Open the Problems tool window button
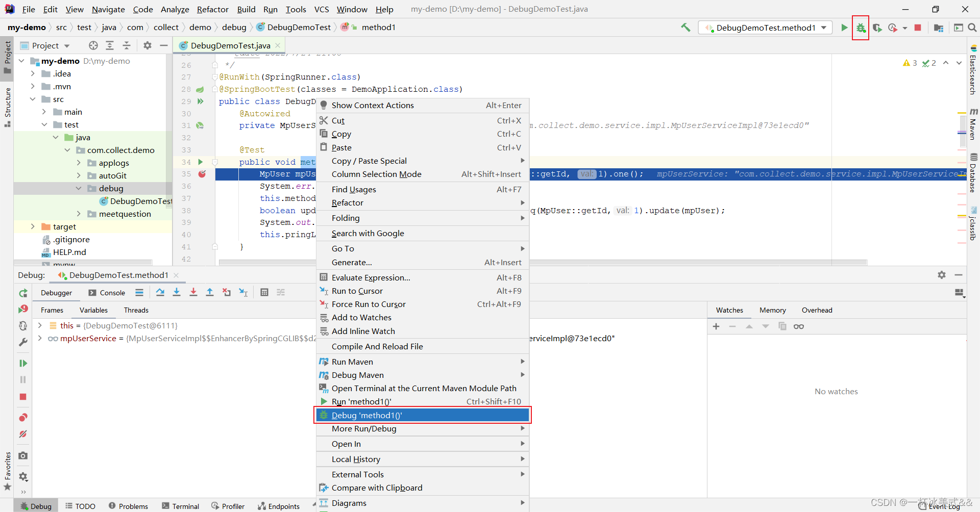The height and width of the screenshot is (512, 980). [x=129, y=506]
